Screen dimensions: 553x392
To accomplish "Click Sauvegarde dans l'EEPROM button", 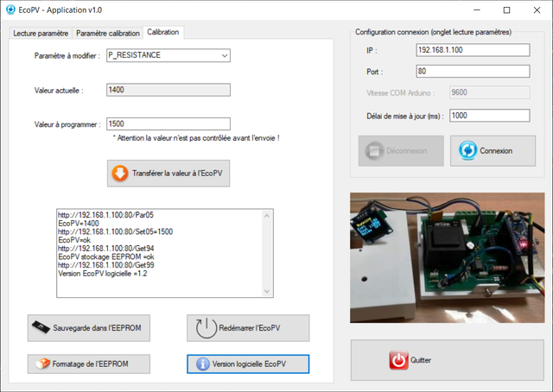I will 89,328.
